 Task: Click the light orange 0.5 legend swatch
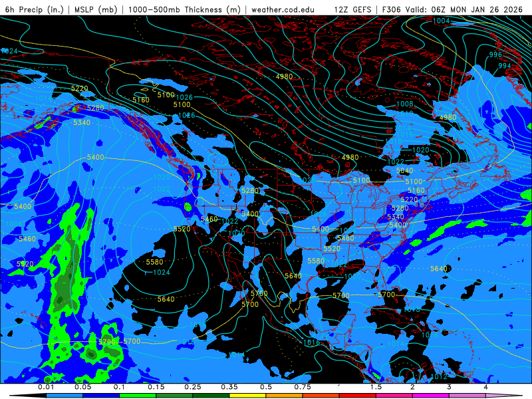[285, 396]
